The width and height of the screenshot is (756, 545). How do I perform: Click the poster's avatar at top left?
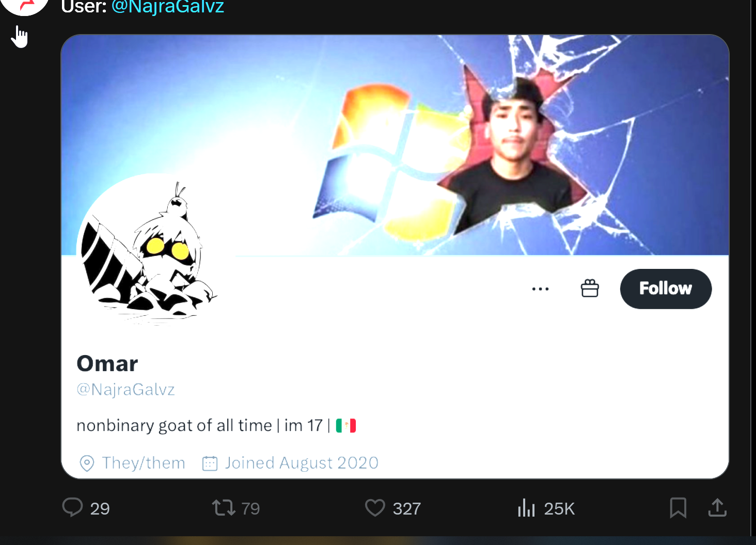coord(25,5)
